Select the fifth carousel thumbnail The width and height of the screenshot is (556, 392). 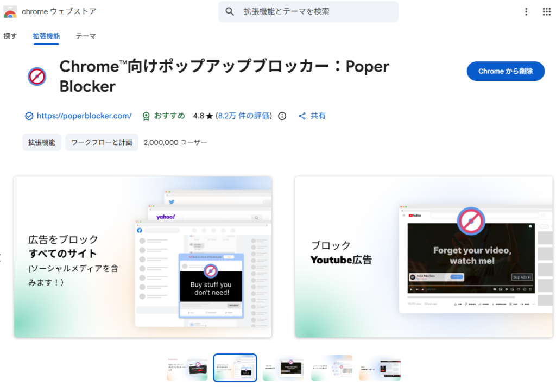(x=380, y=368)
